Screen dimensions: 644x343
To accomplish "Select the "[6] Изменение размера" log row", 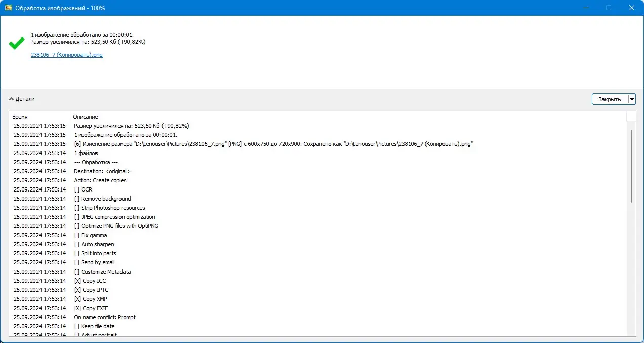I will click(x=318, y=144).
